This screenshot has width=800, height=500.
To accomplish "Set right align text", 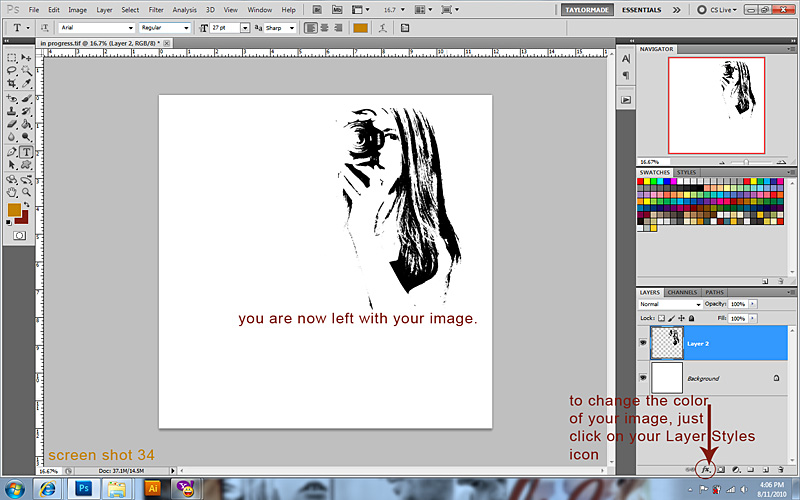I will click(x=338, y=28).
